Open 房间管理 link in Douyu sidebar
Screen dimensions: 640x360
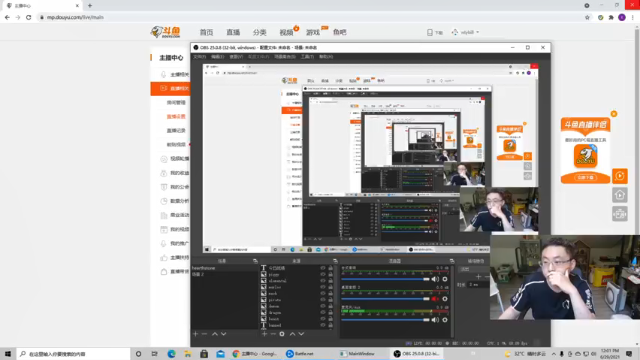tap(176, 102)
